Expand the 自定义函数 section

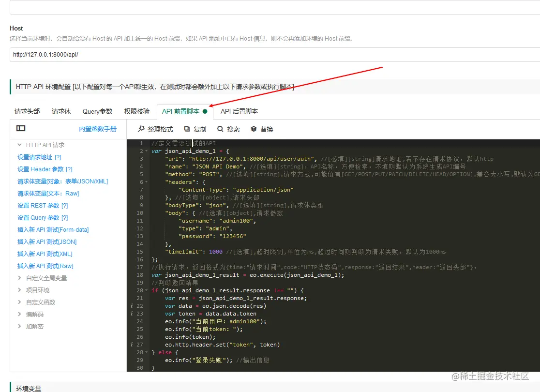point(20,302)
